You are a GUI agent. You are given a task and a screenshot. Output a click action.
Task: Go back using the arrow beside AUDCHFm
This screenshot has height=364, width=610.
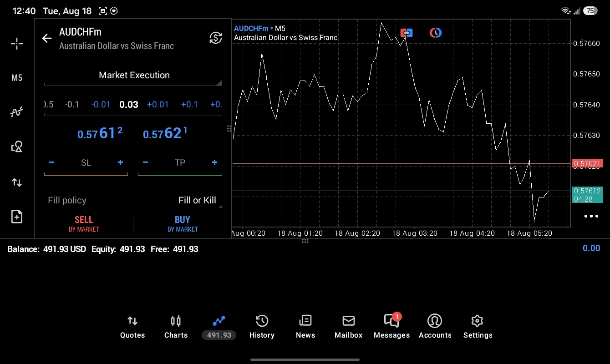point(47,38)
